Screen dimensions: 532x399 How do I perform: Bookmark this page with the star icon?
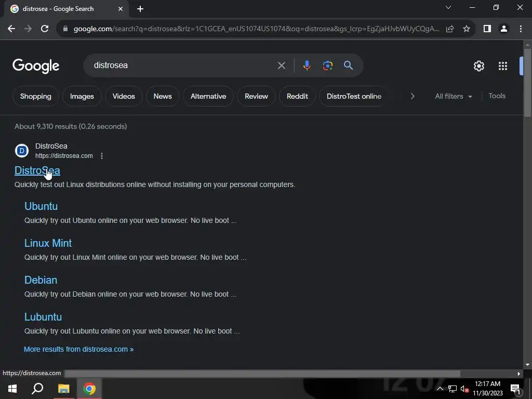coord(467,29)
